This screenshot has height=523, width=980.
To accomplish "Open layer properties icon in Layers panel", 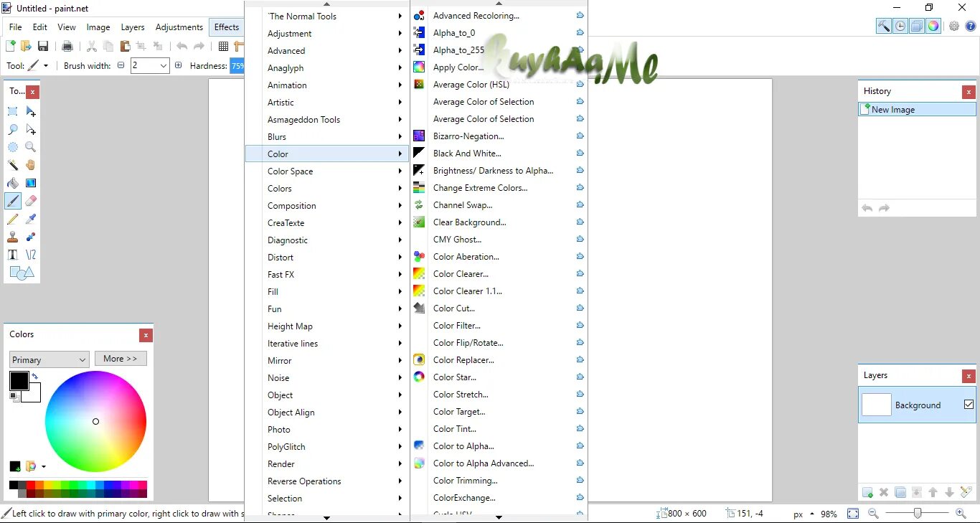I will (x=966, y=492).
